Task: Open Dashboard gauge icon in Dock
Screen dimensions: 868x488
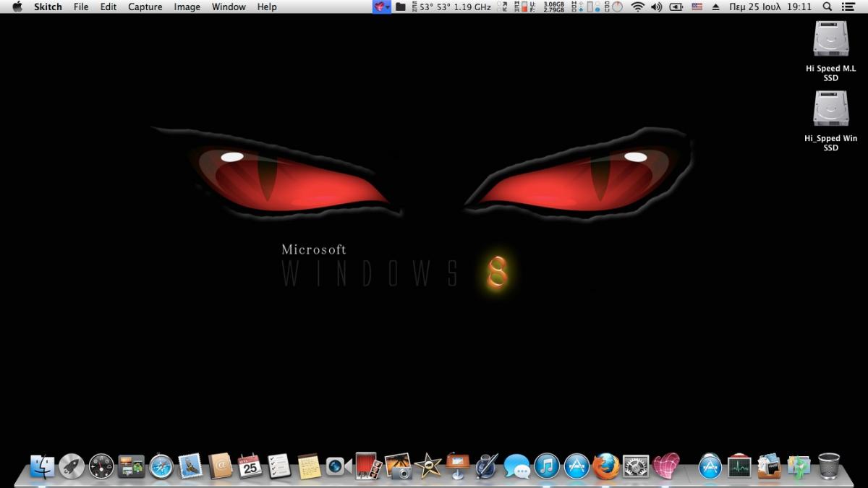Action: point(101,466)
